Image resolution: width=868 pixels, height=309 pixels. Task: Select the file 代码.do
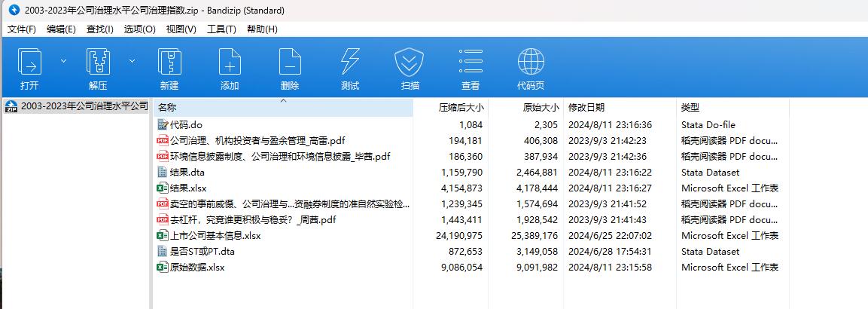[187, 124]
